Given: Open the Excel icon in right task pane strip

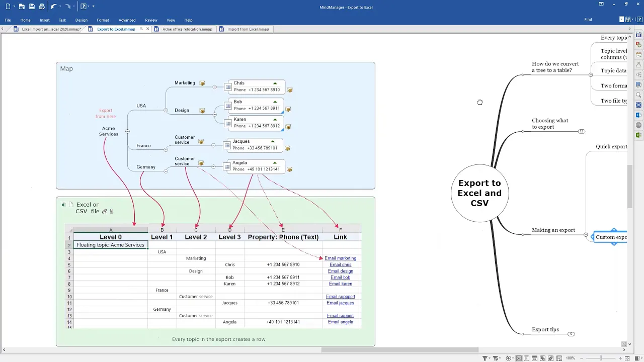Looking at the screenshot, I should pos(638,135).
